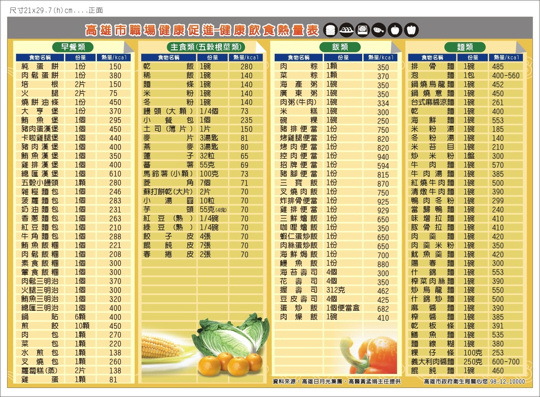Select the 早餐類 category label
This screenshot has width=540, height=397.
pyautogui.click(x=73, y=47)
